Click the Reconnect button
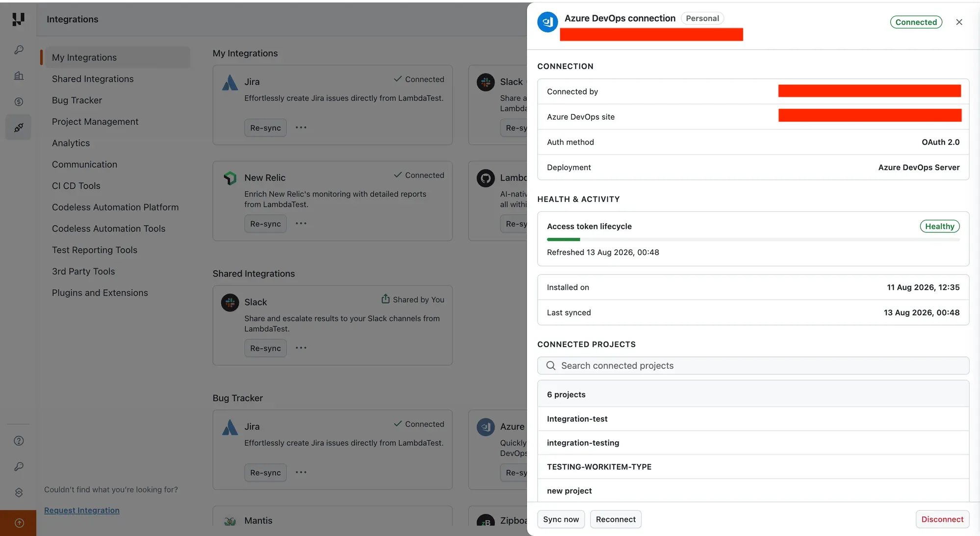 click(616, 519)
